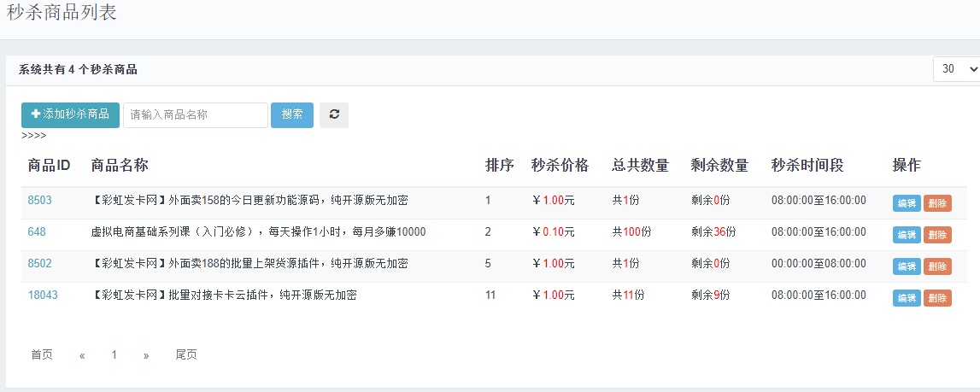Click the refresh icon button
The width and height of the screenshot is (980, 392).
tap(333, 115)
